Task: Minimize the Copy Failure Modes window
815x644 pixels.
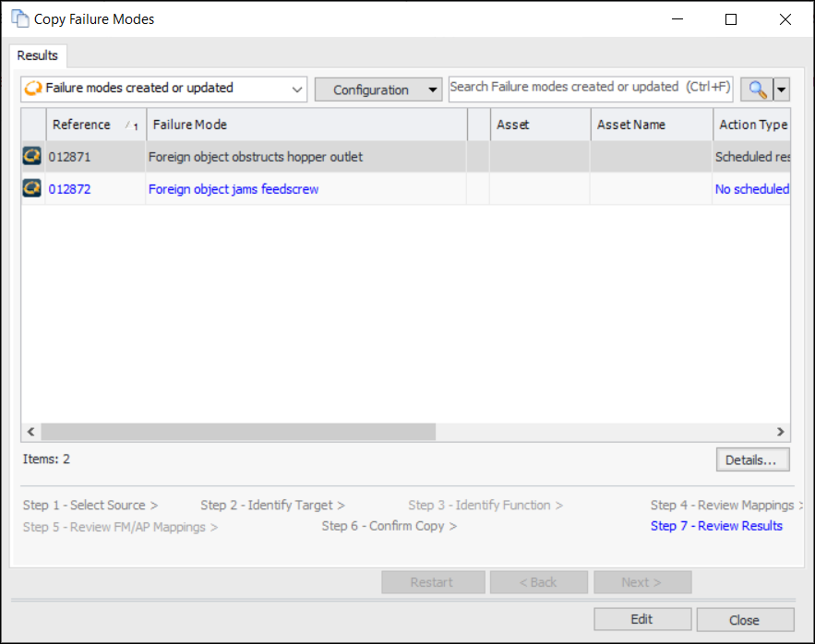Action: (x=677, y=19)
